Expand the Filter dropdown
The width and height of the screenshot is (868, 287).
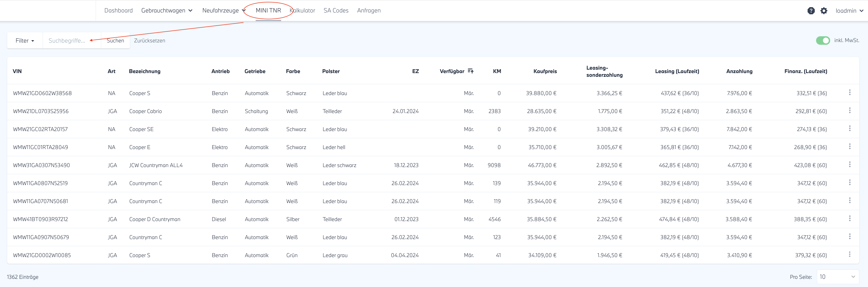(25, 41)
